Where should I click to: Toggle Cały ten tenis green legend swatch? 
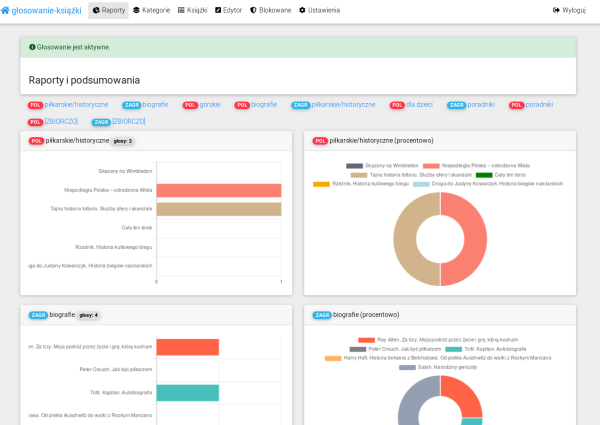point(484,174)
